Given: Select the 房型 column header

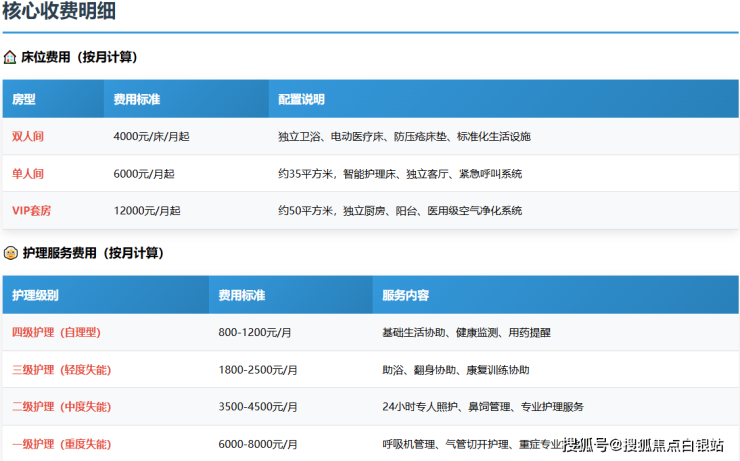Looking at the screenshot, I should (x=23, y=100).
